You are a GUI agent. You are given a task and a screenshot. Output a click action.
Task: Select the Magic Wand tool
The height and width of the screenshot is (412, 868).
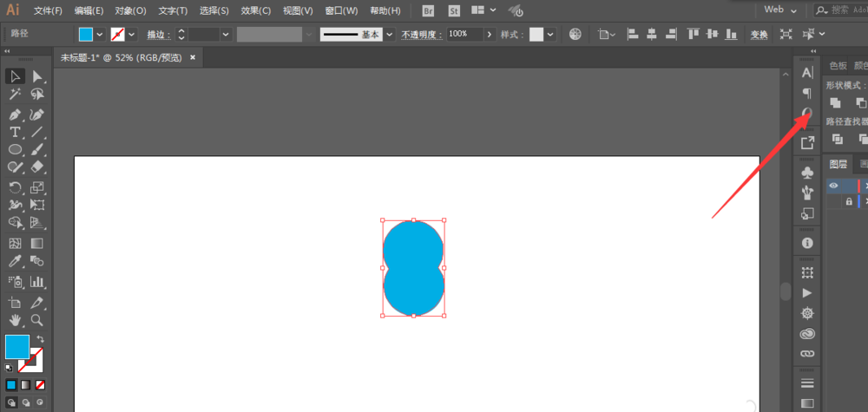click(16, 94)
